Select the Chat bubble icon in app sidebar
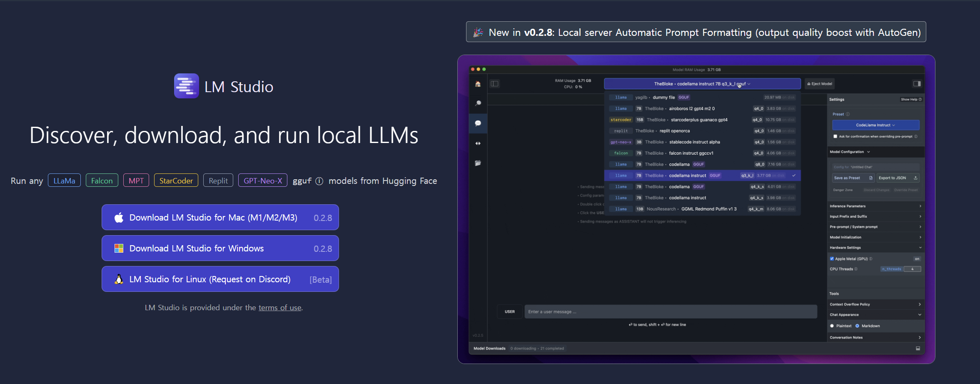 point(478,123)
